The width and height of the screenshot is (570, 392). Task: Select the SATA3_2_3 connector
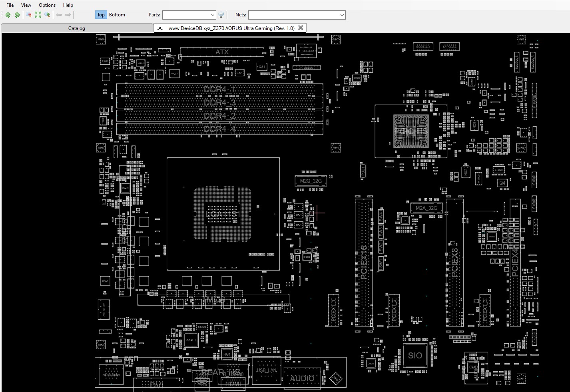click(x=449, y=46)
